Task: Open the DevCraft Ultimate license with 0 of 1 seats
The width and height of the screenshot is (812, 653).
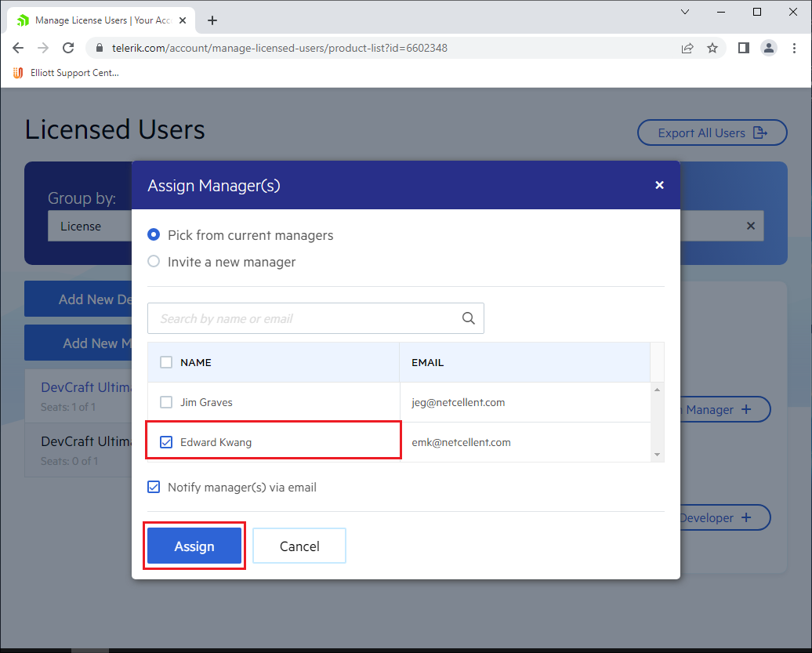Action: (x=78, y=450)
